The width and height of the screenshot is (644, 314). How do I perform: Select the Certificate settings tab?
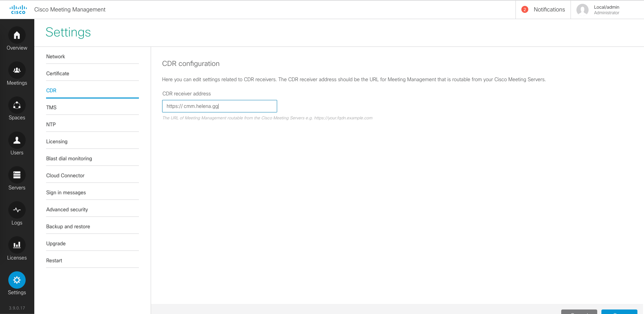pos(58,74)
